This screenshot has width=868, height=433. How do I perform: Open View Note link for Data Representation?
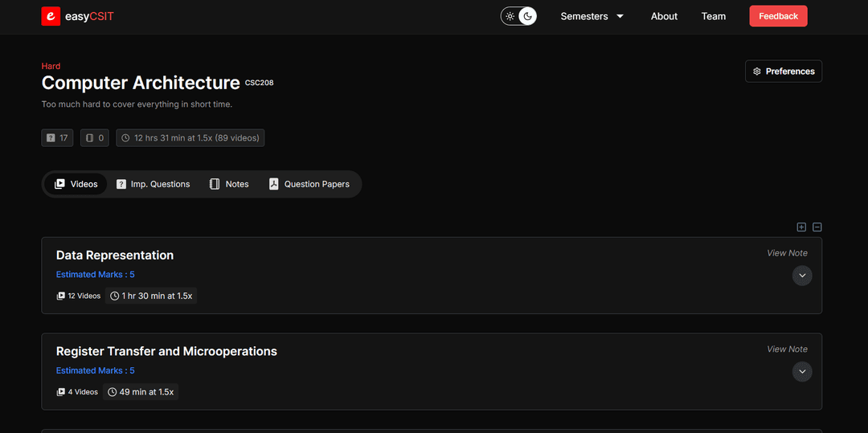[x=787, y=253]
